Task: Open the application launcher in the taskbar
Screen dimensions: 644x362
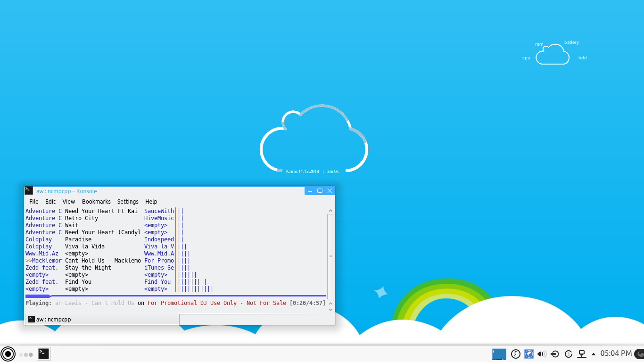Action: pos(8,354)
